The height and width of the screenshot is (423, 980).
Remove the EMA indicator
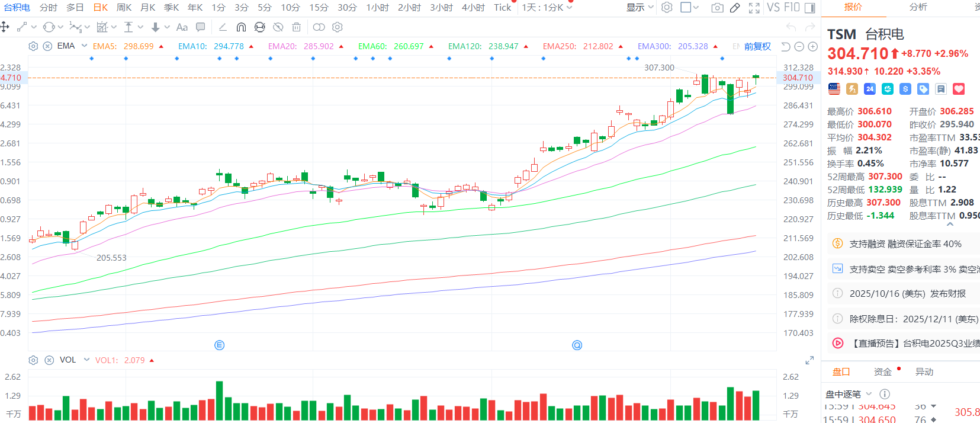48,46
